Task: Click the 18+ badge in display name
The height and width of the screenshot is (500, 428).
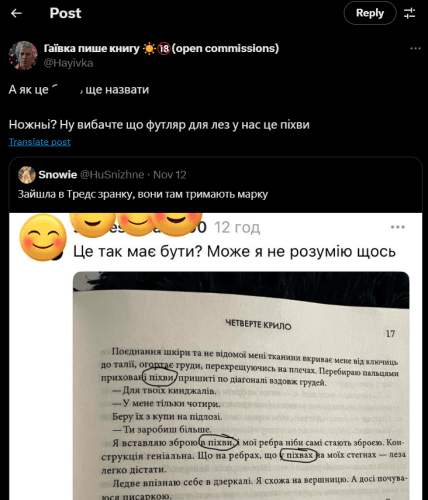Action: pyautogui.click(x=164, y=49)
